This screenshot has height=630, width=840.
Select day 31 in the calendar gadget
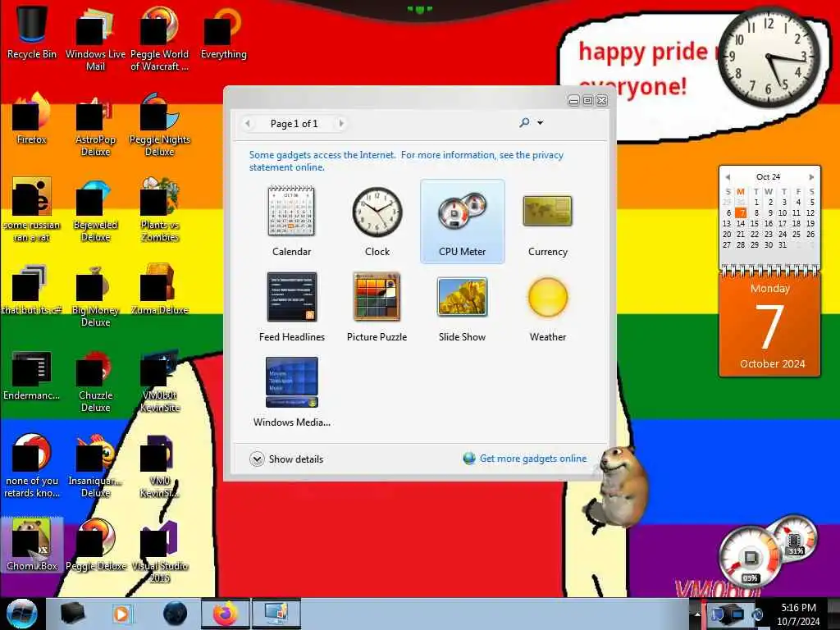pyautogui.click(x=782, y=244)
